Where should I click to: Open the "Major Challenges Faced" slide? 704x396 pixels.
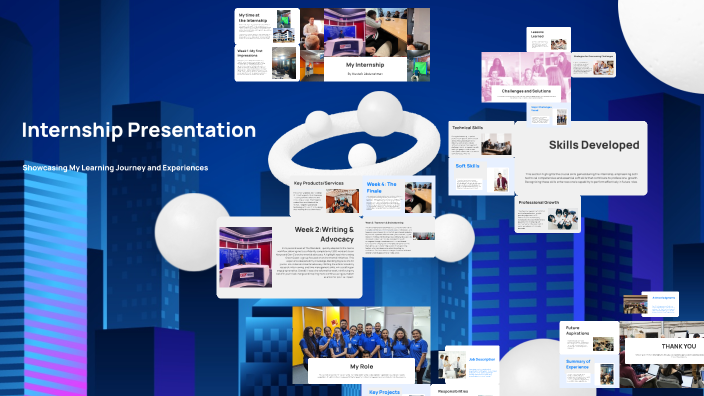[x=549, y=115]
